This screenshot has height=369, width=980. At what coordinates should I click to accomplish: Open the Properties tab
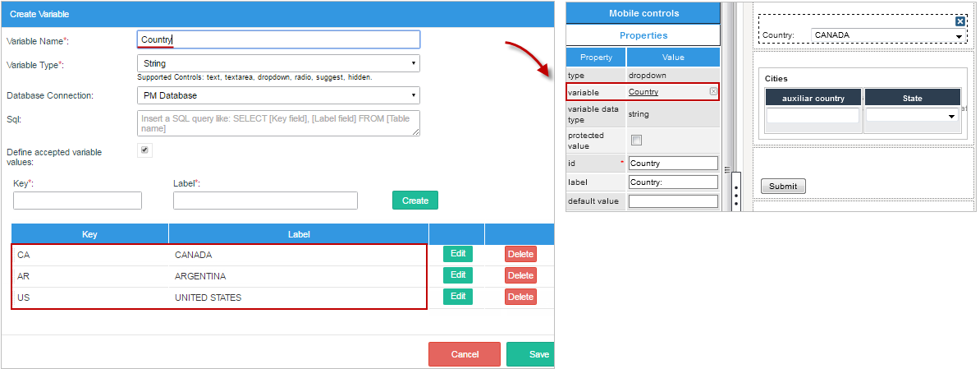tap(643, 35)
